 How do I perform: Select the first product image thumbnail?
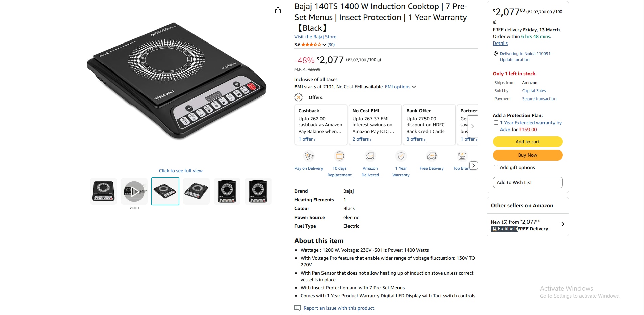103,192
